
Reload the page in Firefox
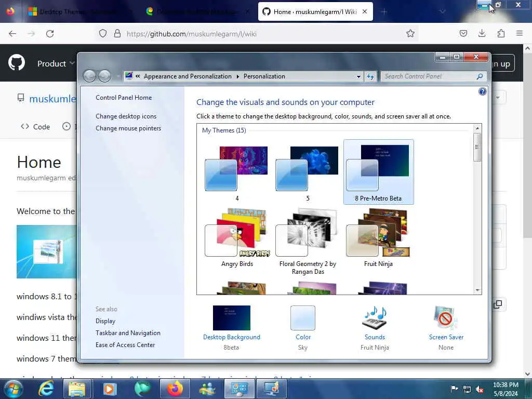point(50,34)
